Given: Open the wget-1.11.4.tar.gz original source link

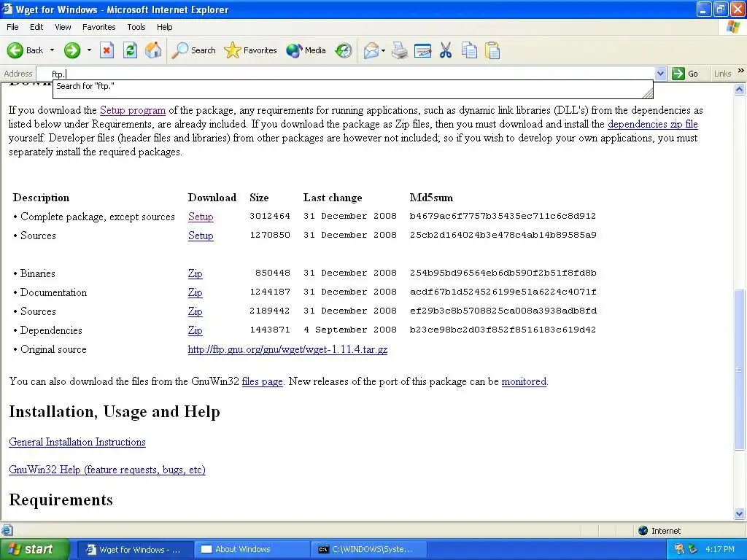Looking at the screenshot, I should pos(287,349).
